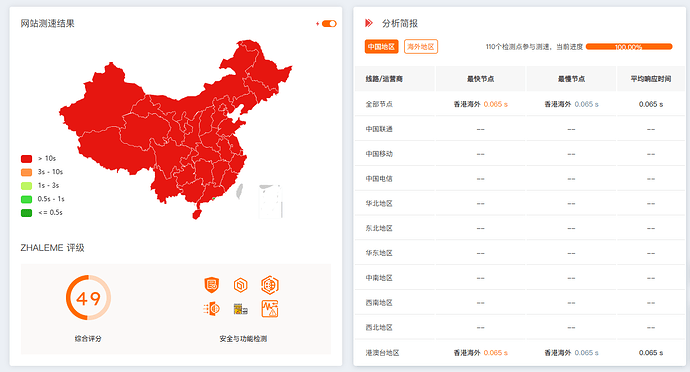Toggle the orange switch above the map

coord(329,23)
